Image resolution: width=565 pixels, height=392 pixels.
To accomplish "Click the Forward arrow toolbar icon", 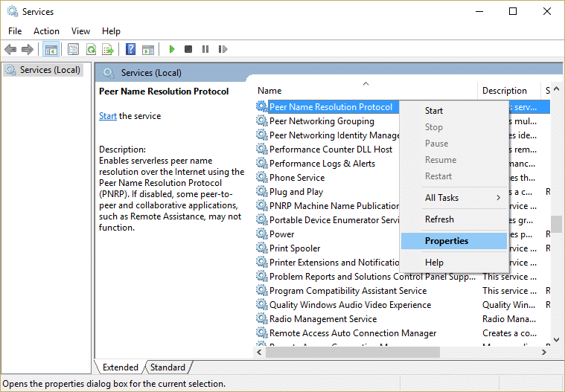I will pyautogui.click(x=28, y=49).
